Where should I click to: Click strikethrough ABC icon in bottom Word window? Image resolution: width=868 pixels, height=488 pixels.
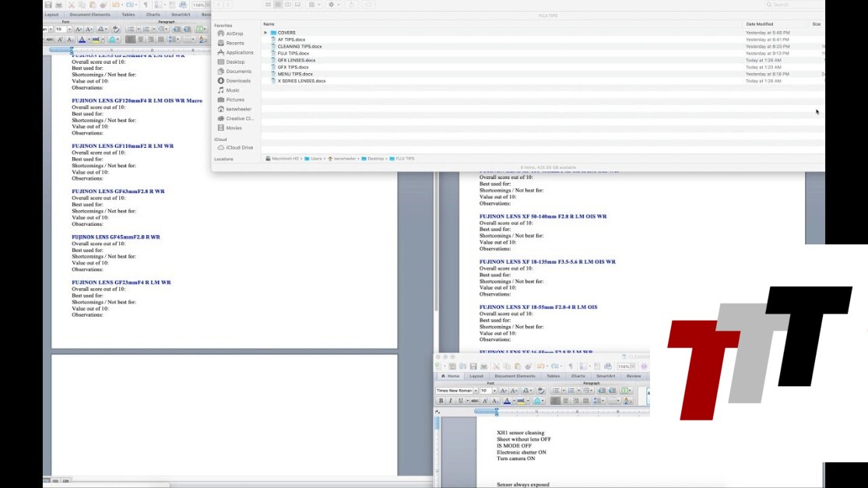[473, 401]
